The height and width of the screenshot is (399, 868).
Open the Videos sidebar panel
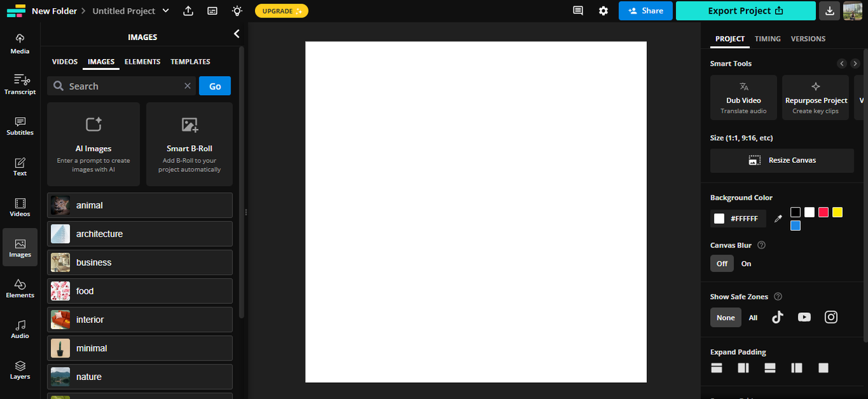point(20,206)
